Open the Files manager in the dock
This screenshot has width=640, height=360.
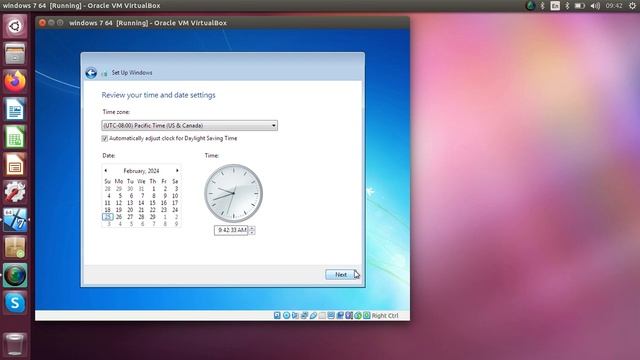coord(15,53)
